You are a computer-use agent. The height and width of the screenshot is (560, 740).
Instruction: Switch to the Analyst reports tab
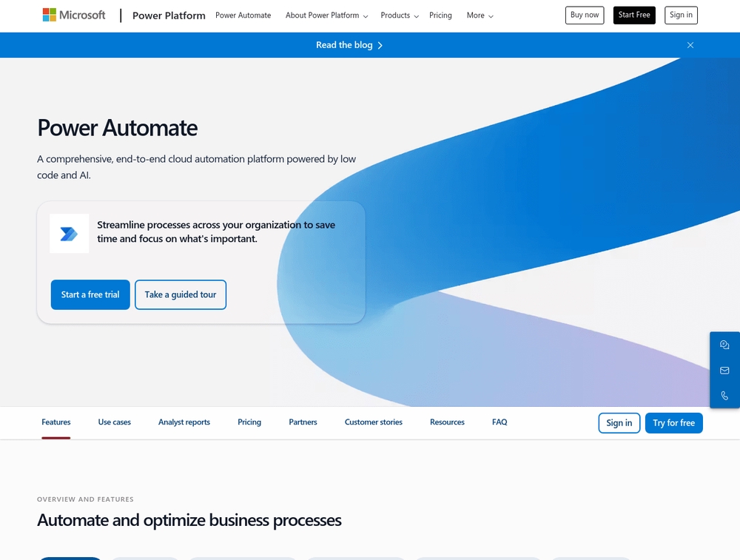tap(184, 422)
